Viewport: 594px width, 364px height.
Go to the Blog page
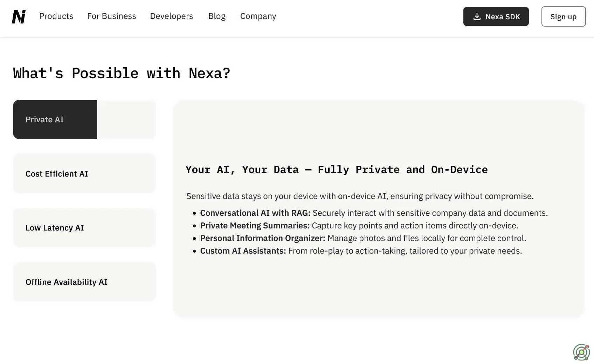217,16
